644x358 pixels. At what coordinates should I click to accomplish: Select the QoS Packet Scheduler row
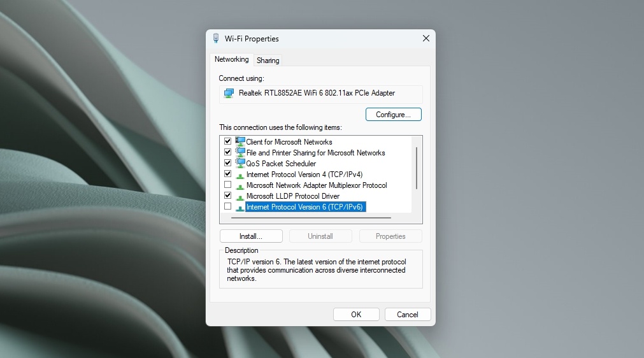pos(281,164)
